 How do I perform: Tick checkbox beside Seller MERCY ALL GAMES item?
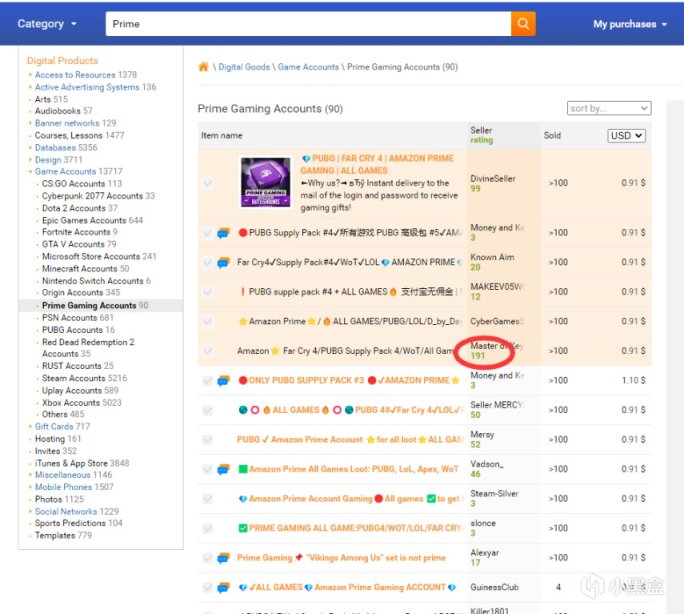(208, 410)
